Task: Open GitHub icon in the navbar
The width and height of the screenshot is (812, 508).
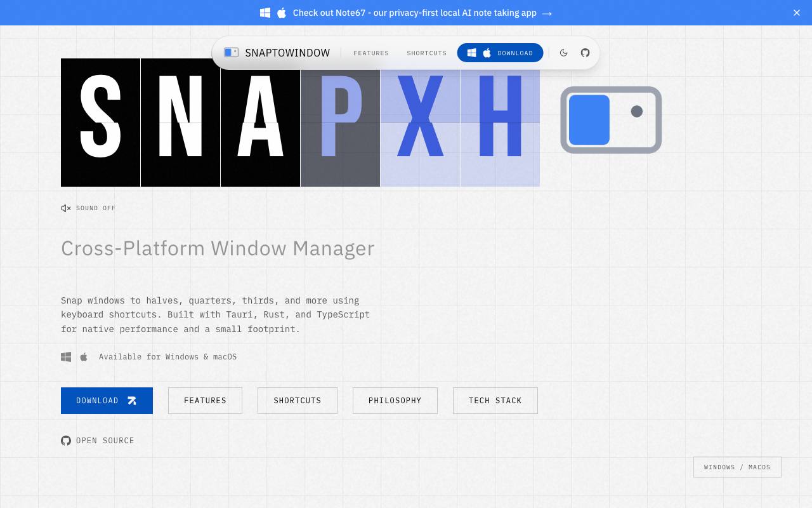Action: pyautogui.click(x=585, y=53)
